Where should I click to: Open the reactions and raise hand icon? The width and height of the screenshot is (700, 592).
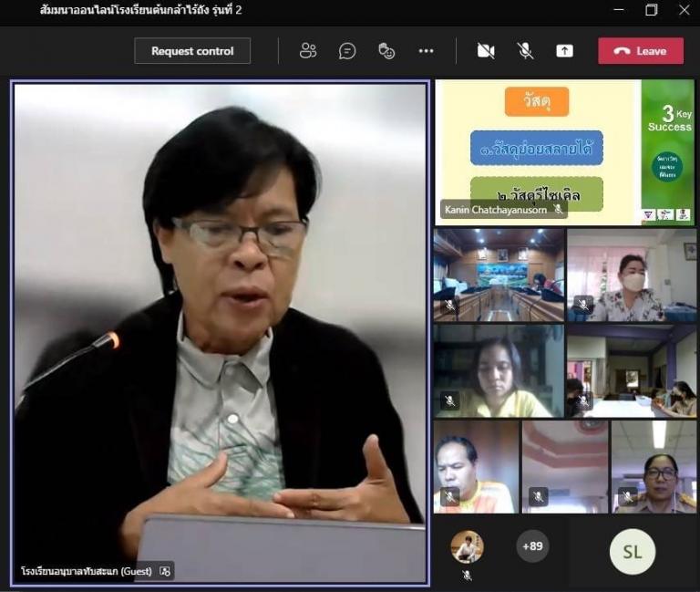pyautogui.click(x=386, y=51)
